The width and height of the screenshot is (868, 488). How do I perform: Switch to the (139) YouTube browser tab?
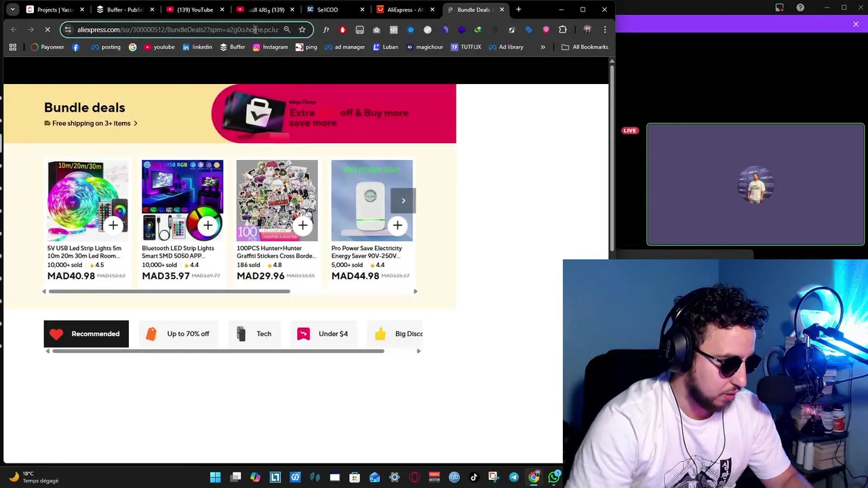195,9
